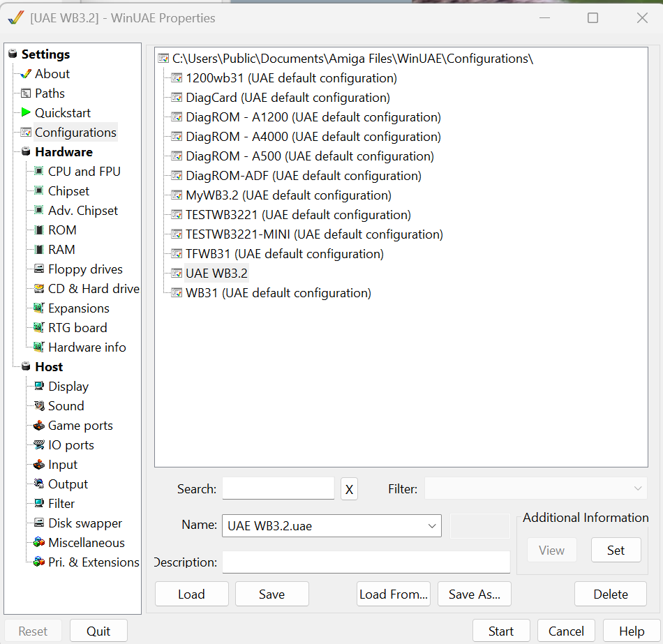
Task: Click into the Search text field
Action: coord(278,488)
